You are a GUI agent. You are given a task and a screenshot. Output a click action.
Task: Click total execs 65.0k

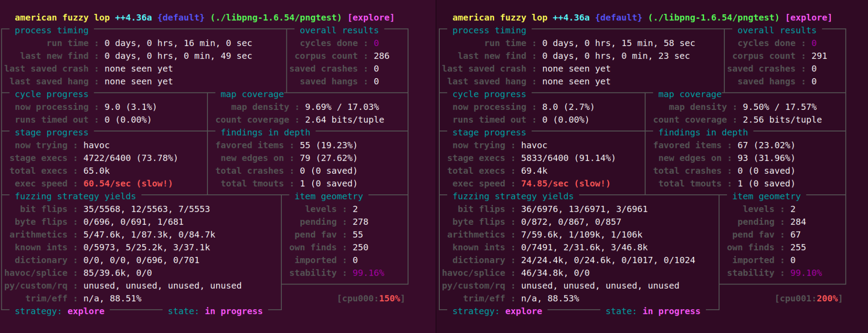[x=96, y=171]
